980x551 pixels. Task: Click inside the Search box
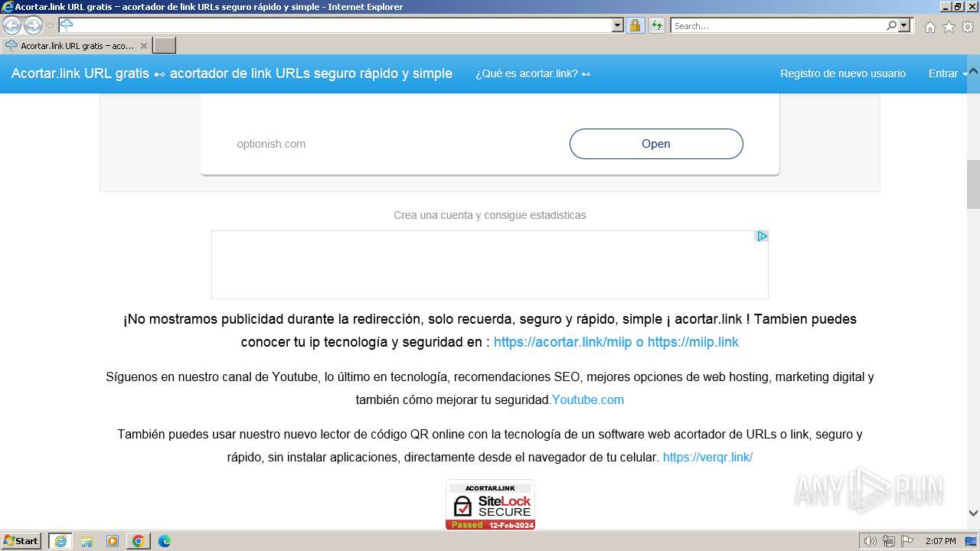coord(778,25)
